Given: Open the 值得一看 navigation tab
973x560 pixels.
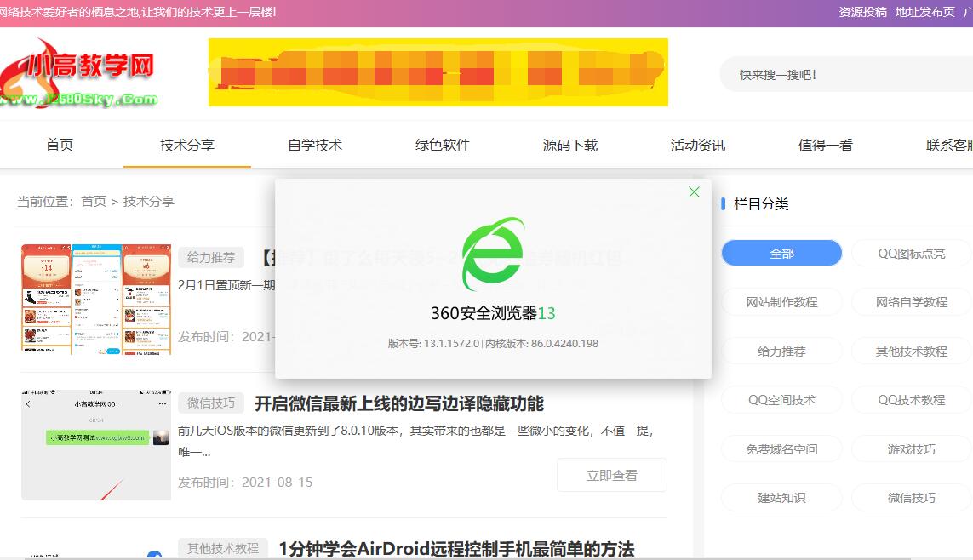Looking at the screenshot, I should [x=826, y=146].
